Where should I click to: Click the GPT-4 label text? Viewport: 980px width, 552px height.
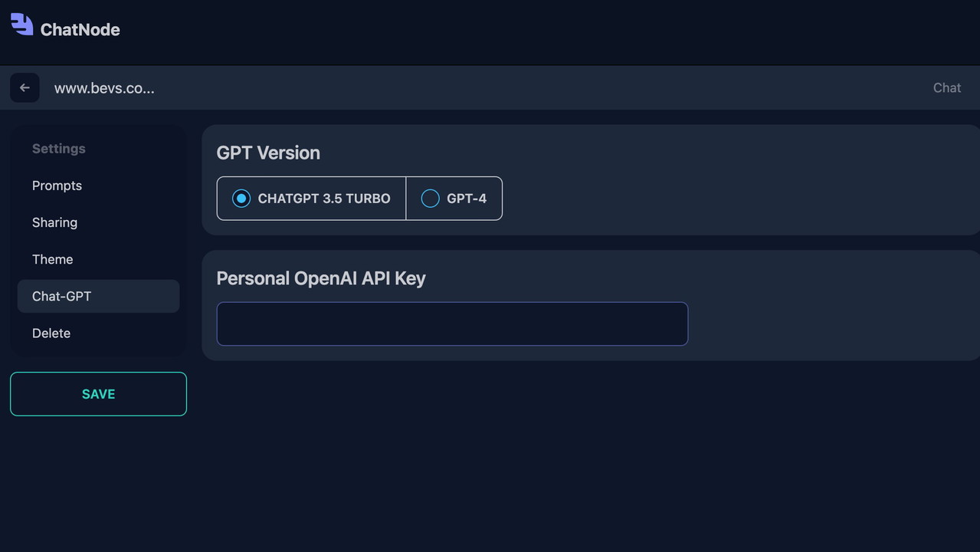(467, 199)
